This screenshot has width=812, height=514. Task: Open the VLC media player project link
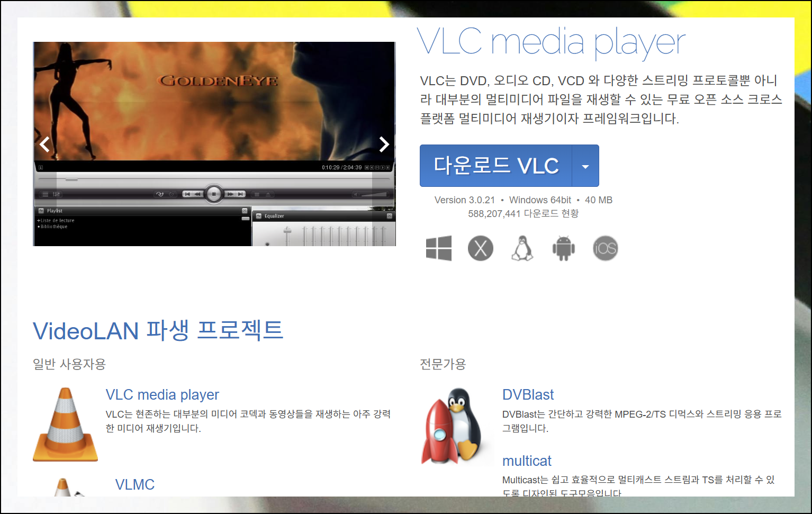coord(162,395)
